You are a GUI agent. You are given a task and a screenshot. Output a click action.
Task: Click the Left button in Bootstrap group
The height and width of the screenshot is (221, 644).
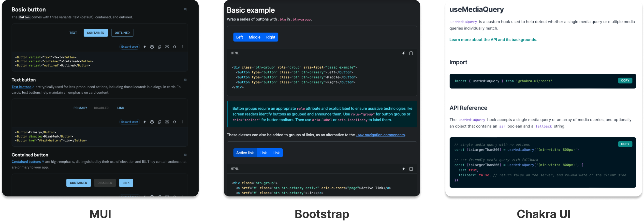click(239, 37)
